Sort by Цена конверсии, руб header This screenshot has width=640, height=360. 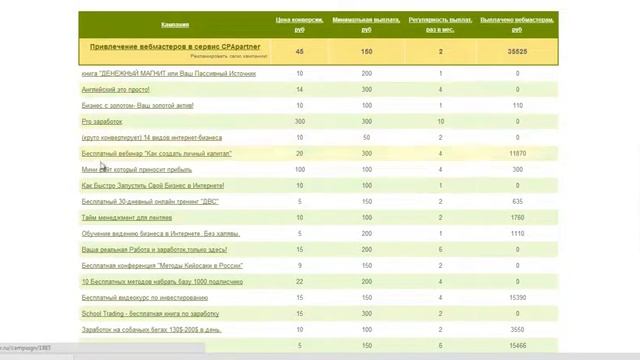(x=299, y=24)
